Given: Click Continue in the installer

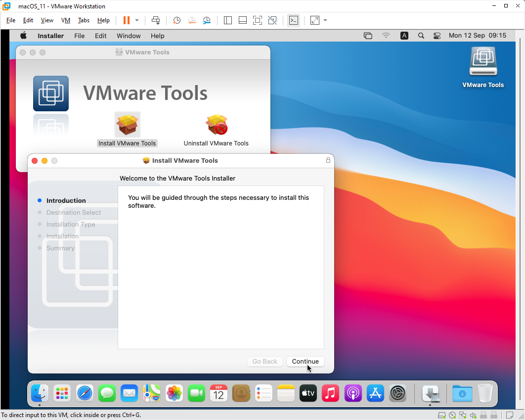Looking at the screenshot, I should 306,362.
